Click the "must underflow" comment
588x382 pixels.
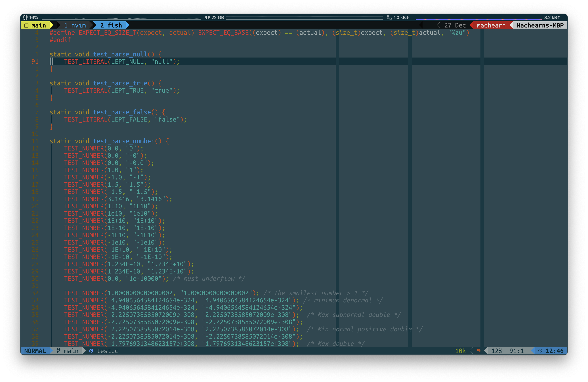(209, 278)
